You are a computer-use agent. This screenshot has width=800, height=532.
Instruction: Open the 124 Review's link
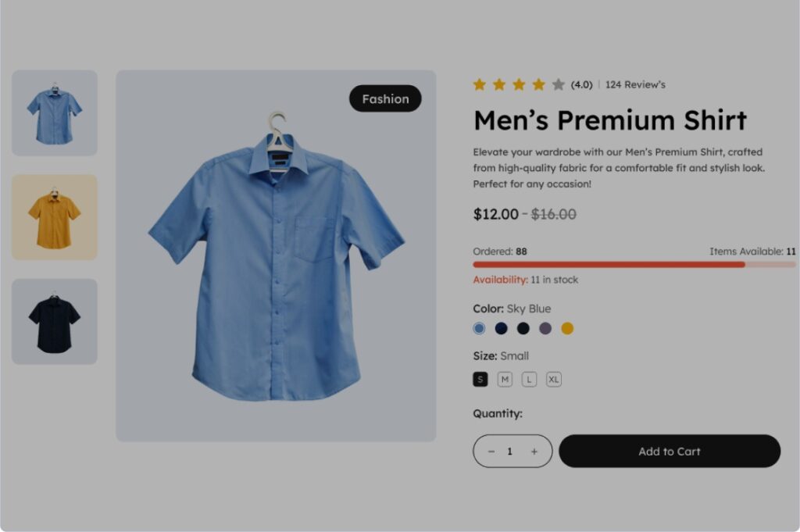635,84
